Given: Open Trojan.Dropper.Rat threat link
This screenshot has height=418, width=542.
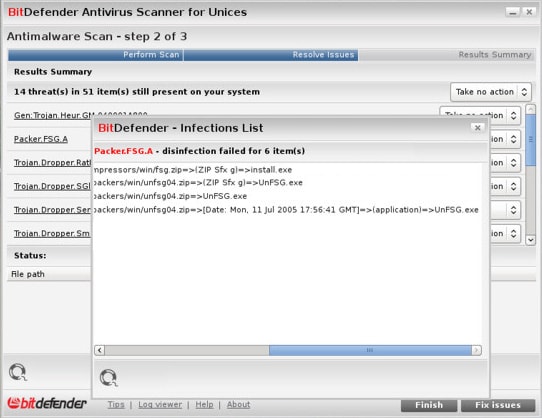Looking at the screenshot, I should pyautogui.click(x=53, y=162).
